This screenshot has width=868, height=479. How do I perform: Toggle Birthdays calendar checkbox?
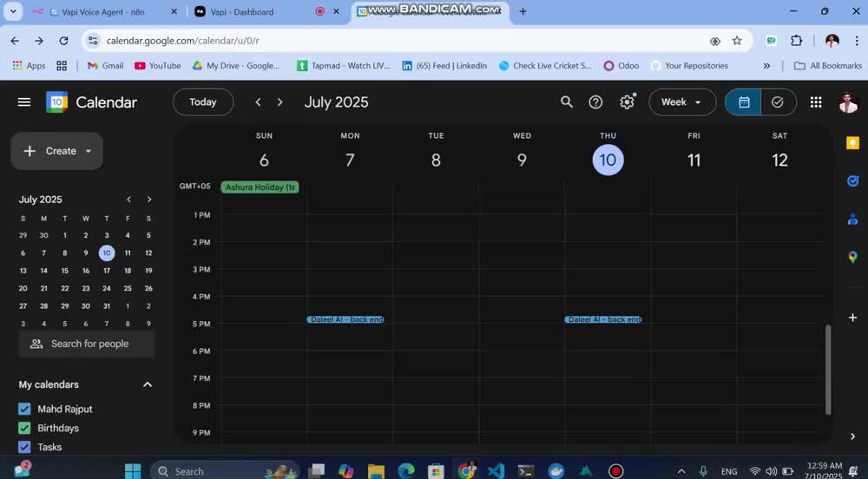(x=24, y=428)
